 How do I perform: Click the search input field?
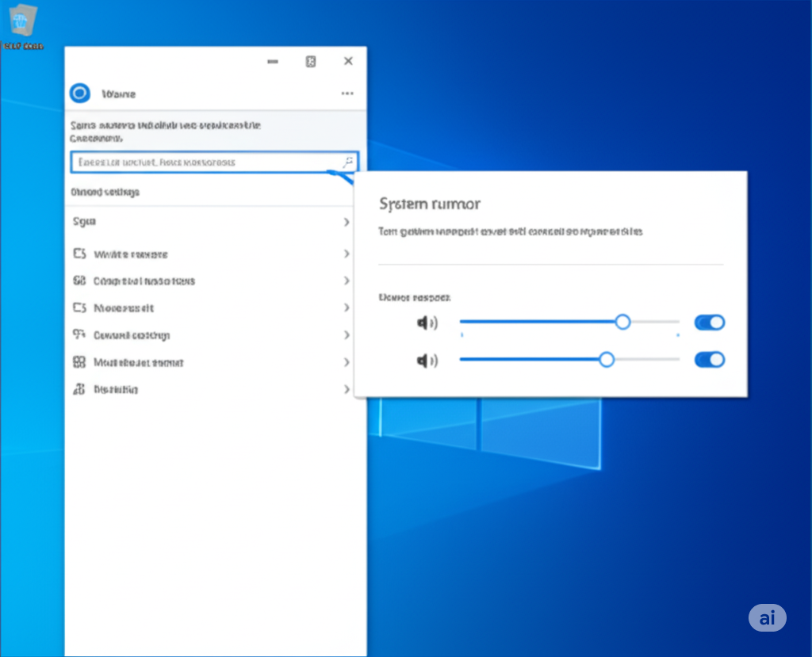tap(214, 162)
